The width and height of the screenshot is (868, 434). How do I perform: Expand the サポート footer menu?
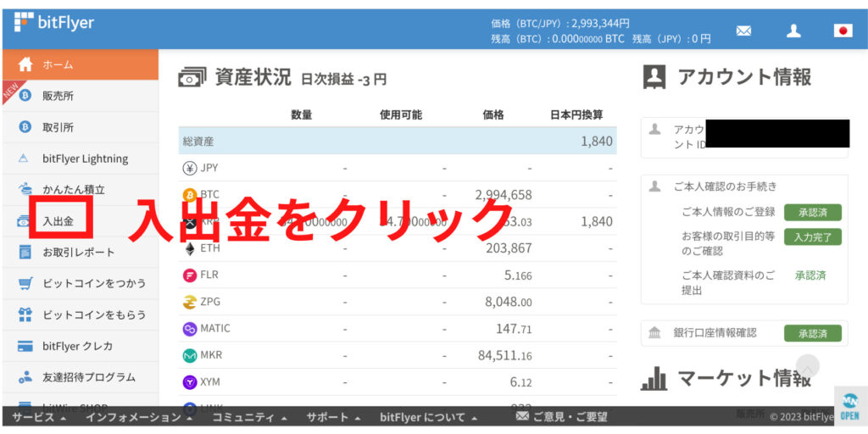[x=333, y=417]
